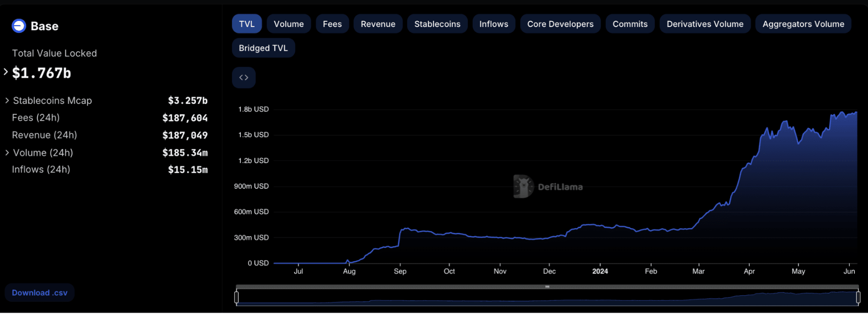Image resolution: width=868 pixels, height=314 pixels.
Task: Toggle Commits chart series
Action: tap(630, 24)
